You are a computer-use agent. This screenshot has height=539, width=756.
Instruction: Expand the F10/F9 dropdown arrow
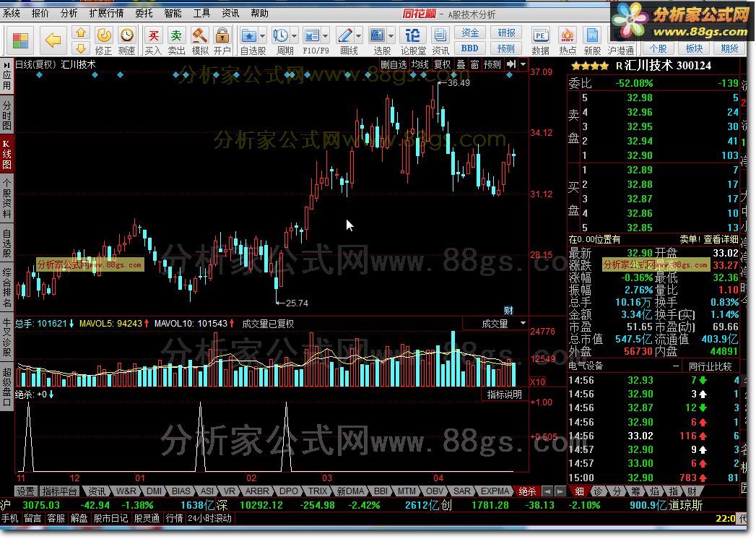point(326,35)
